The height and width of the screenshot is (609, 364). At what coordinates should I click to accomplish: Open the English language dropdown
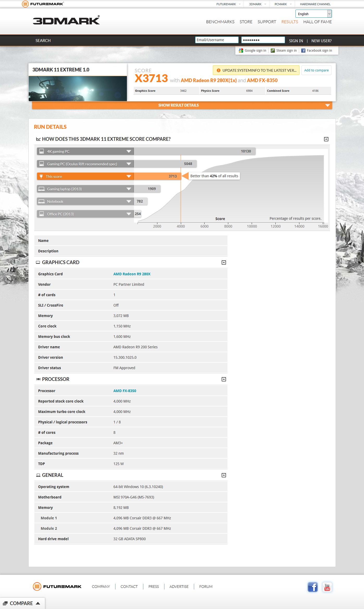coord(313,14)
